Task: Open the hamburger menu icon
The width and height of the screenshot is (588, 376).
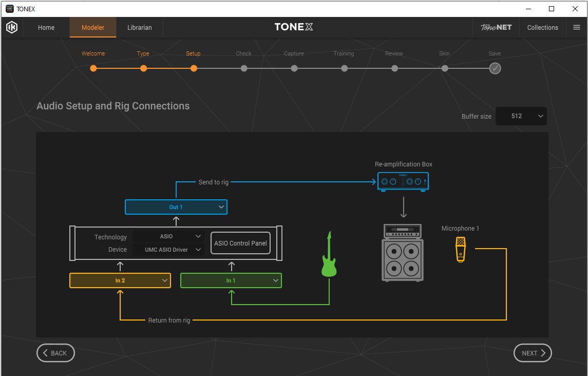Action: click(577, 27)
